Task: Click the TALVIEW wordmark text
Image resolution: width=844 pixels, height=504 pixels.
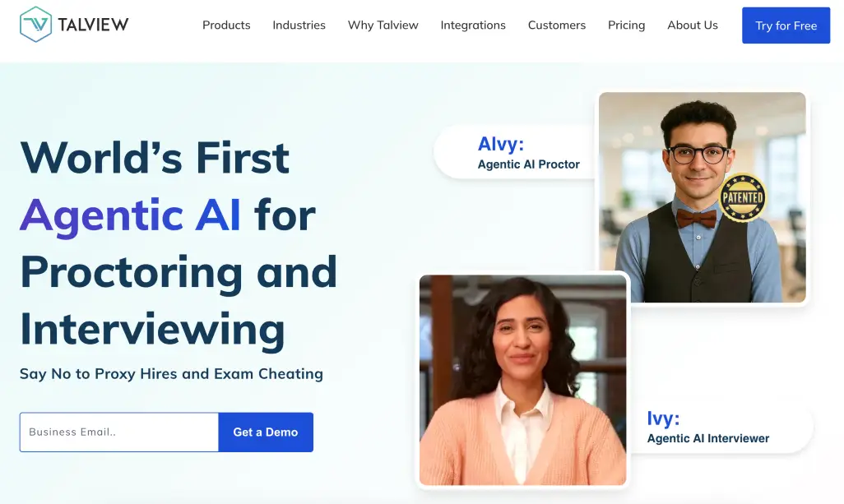Action: click(93, 24)
